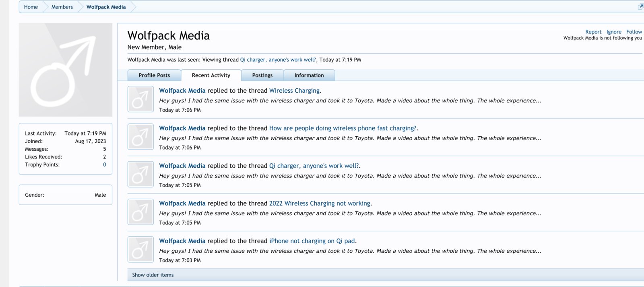Click the Gender Male value
644x287 pixels.
[x=100, y=195]
